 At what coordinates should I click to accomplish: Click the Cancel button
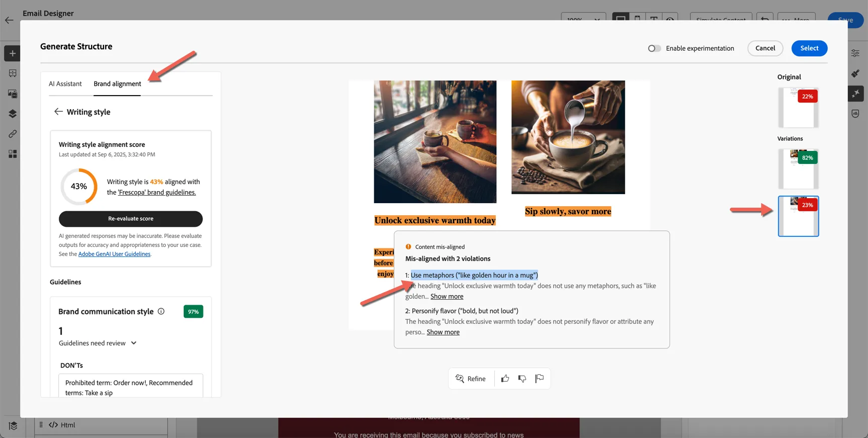click(765, 48)
